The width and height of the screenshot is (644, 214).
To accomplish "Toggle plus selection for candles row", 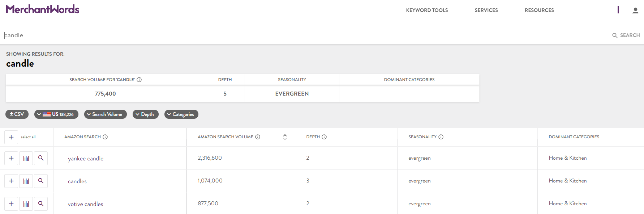I will pos(11,181).
